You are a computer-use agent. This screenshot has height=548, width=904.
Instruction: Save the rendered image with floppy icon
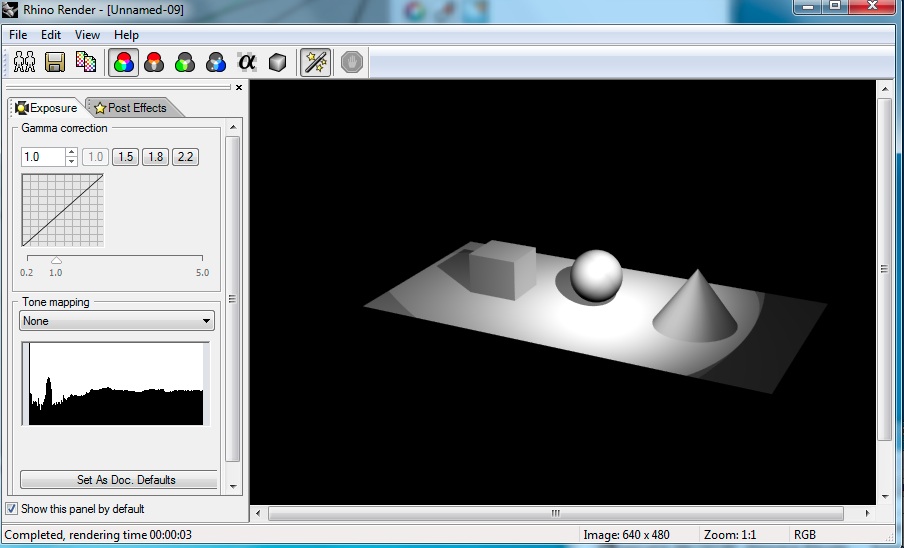click(x=55, y=62)
